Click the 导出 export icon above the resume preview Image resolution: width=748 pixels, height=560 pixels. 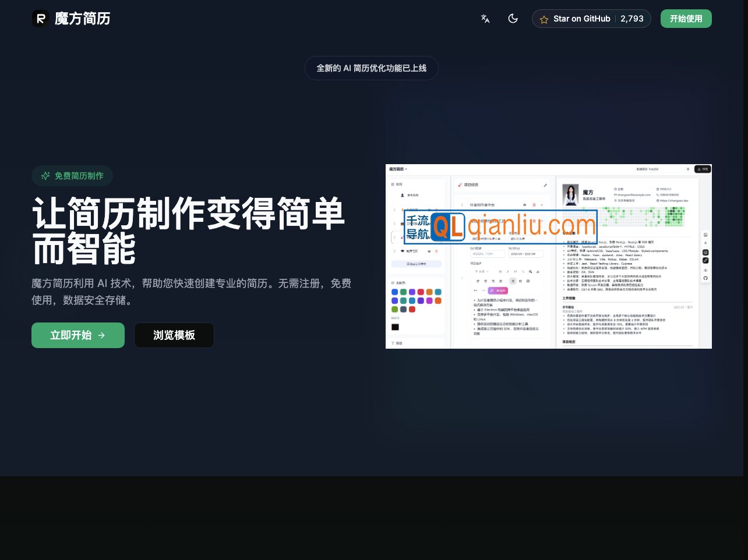coord(702,169)
